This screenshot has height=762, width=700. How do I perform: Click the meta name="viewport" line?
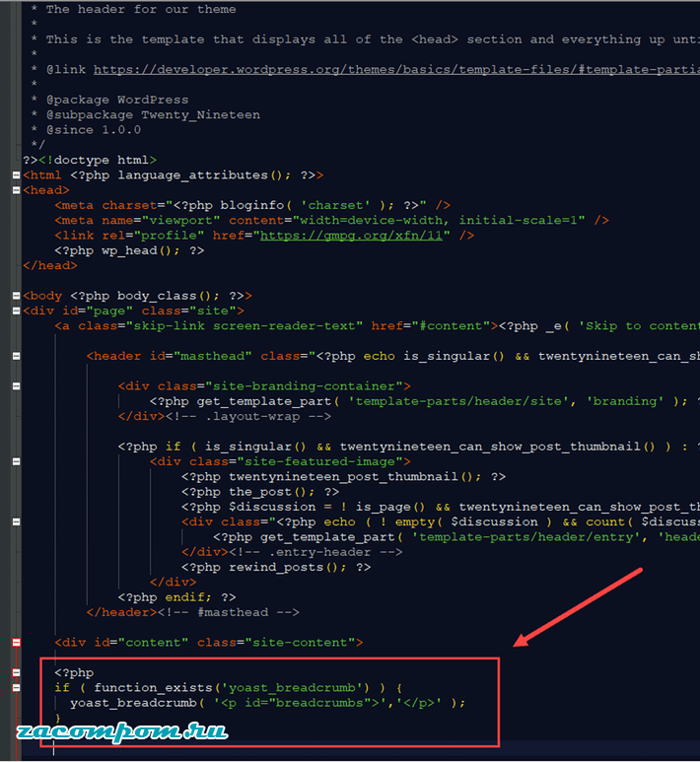tap(331, 220)
